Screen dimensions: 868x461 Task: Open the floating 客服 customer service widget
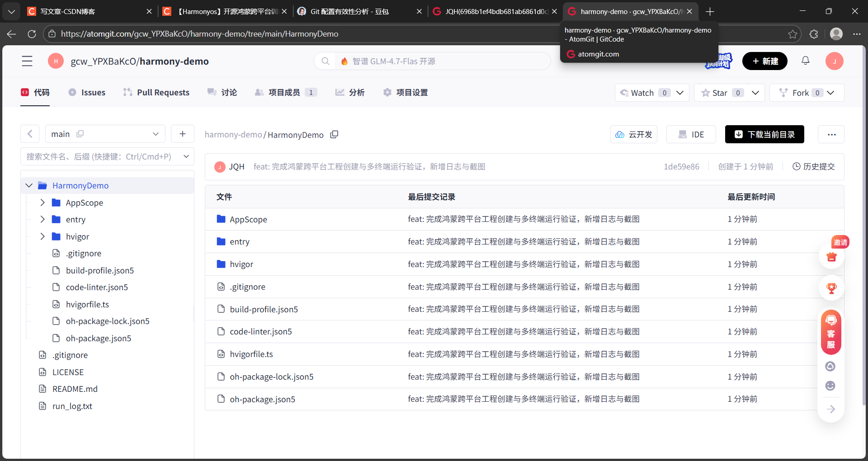(830, 332)
